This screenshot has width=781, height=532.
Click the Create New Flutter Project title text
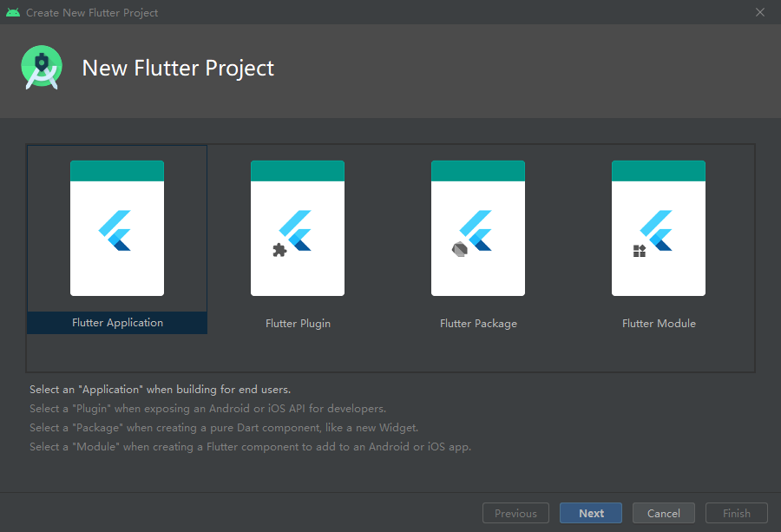92,13
